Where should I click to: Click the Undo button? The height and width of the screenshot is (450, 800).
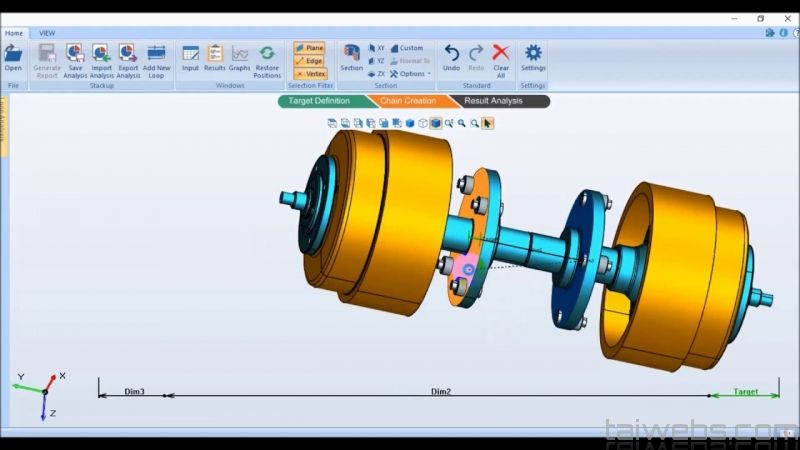tap(452, 58)
